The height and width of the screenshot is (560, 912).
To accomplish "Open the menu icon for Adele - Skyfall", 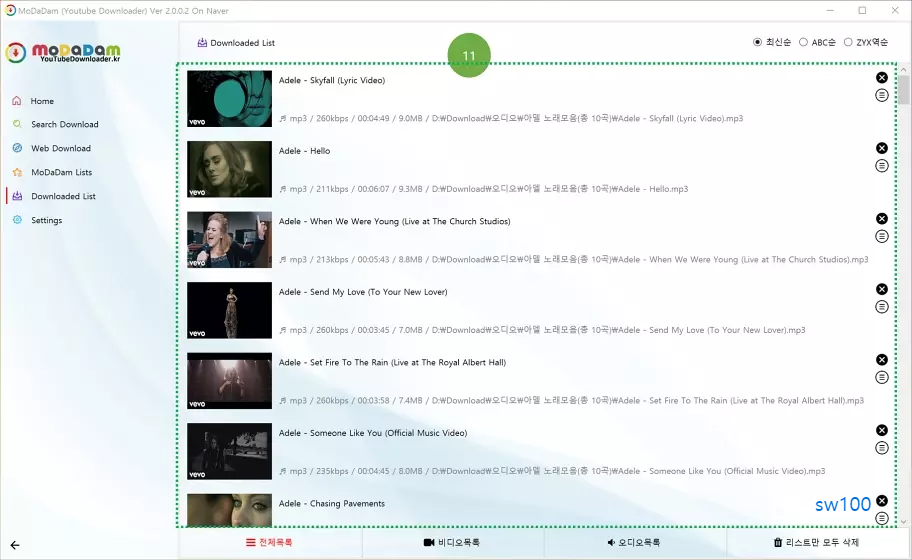I will [882, 95].
